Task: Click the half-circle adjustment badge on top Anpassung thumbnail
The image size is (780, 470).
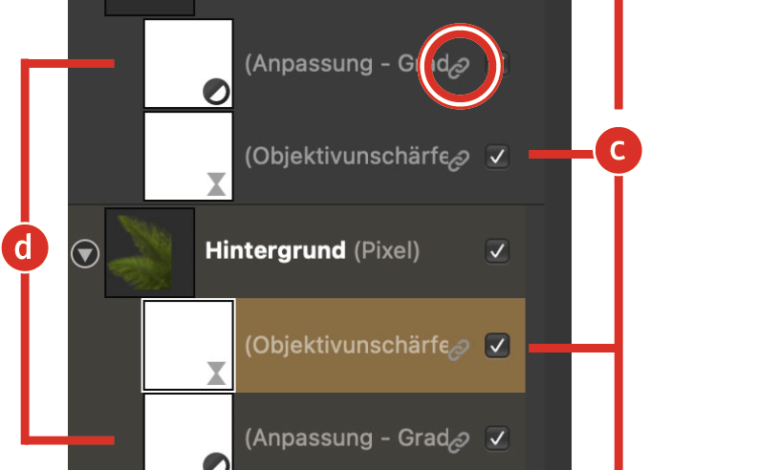Action: [216, 93]
